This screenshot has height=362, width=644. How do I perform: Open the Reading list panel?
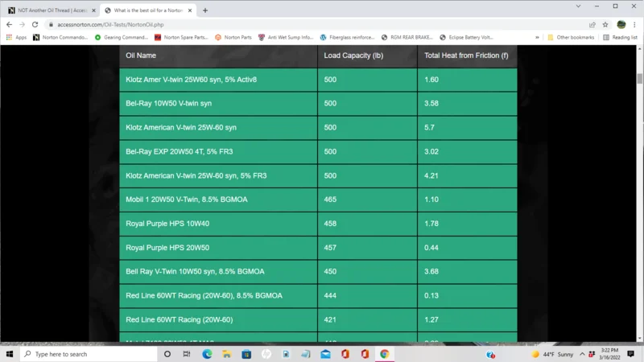pyautogui.click(x=620, y=37)
